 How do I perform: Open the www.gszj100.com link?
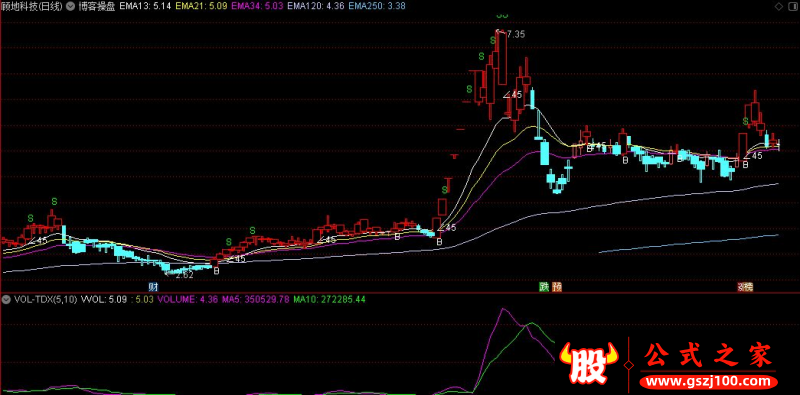pos(708,381)
